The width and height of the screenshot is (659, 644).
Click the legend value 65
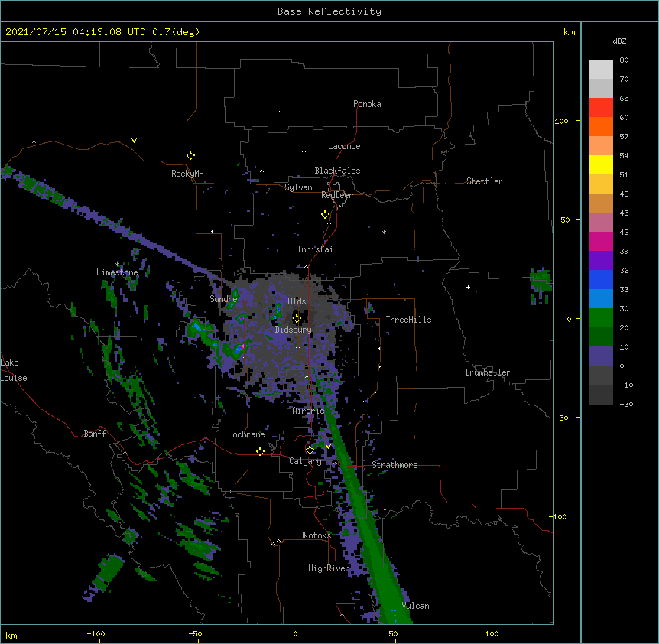pyautogui.click(x=624, y=99)
